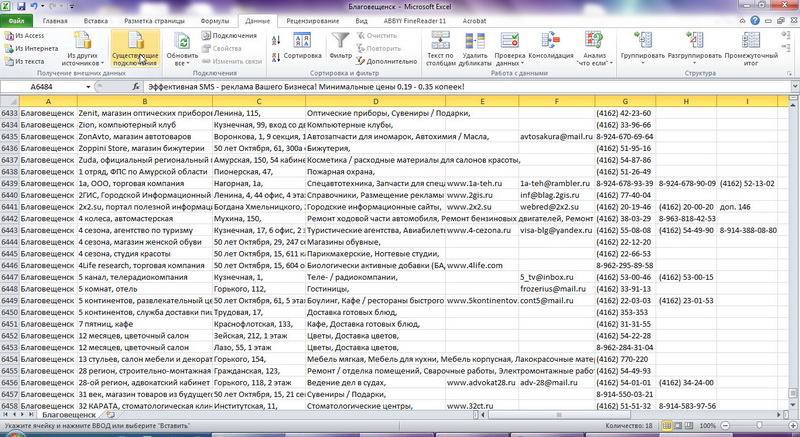This screenshot has height=437, width=800.
Task: Select cell Зейская, 212, 1 этаж
Action: point(259,336)
